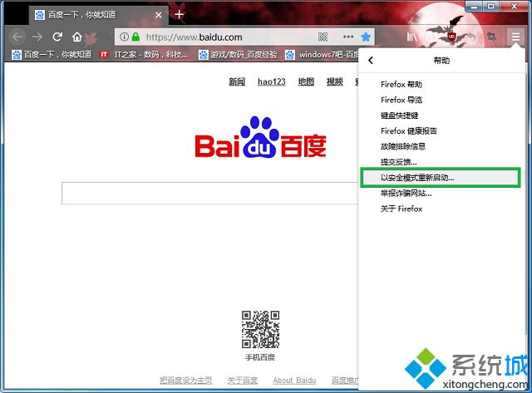Click the Baidu search input box
Image resolution: width=532 pixels, height=393 pixels.
(210, 194)
